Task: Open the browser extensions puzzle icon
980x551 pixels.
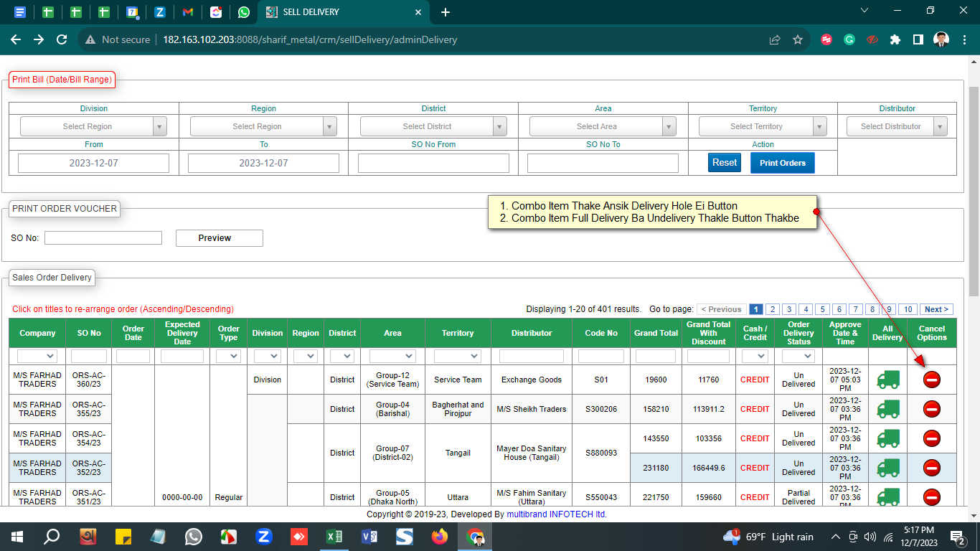Action: coord(895,39)
